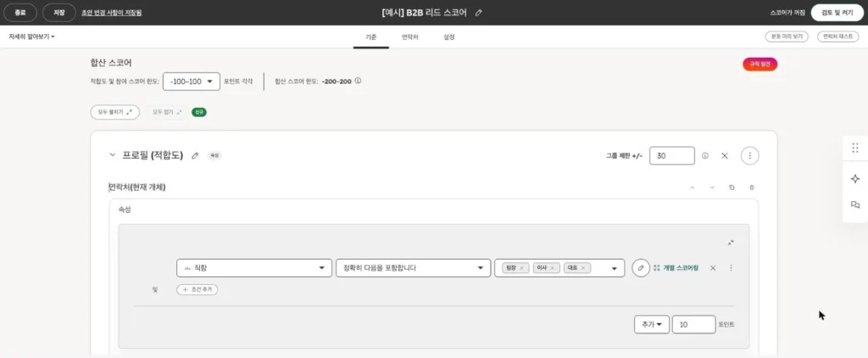Move the 연락처 rule down with arrow
868x358 pixels.
click(712, 187)
